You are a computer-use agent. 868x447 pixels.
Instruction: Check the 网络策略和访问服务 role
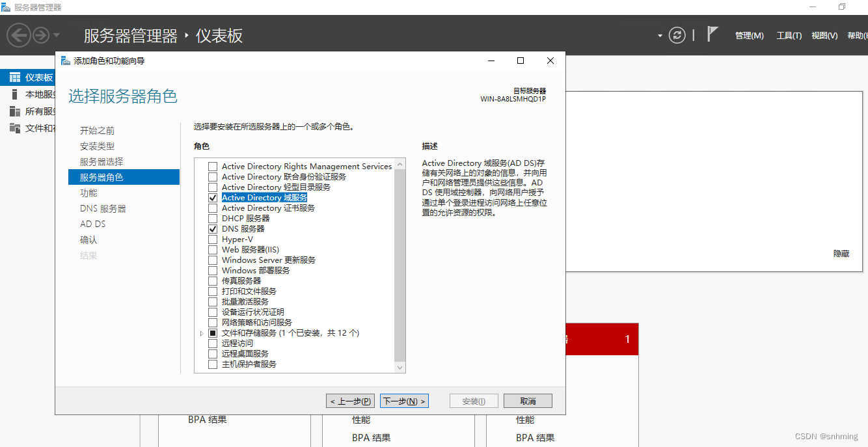[x=213, y=323]
